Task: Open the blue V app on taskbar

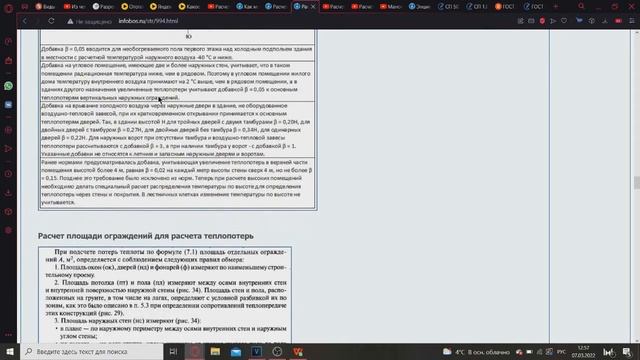Action: [257, 351]
